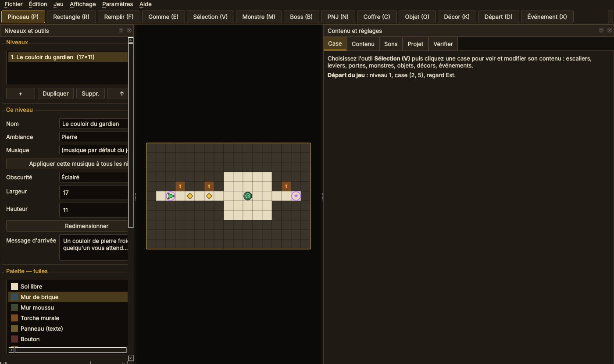
Task: Click the float icon of Contenu et réglages panel
Action: point(601,31)
